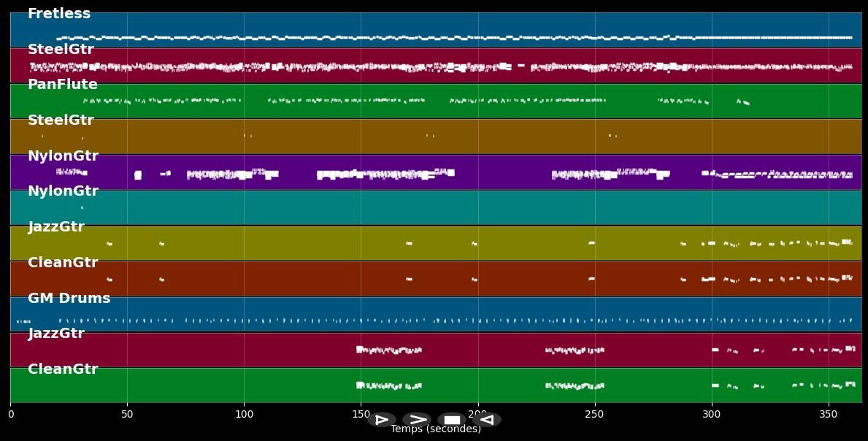Screen dimensions: 868x441
Task: Click the left-pointing triangle button
Action: pyautogui.click(x=487, y=420)
